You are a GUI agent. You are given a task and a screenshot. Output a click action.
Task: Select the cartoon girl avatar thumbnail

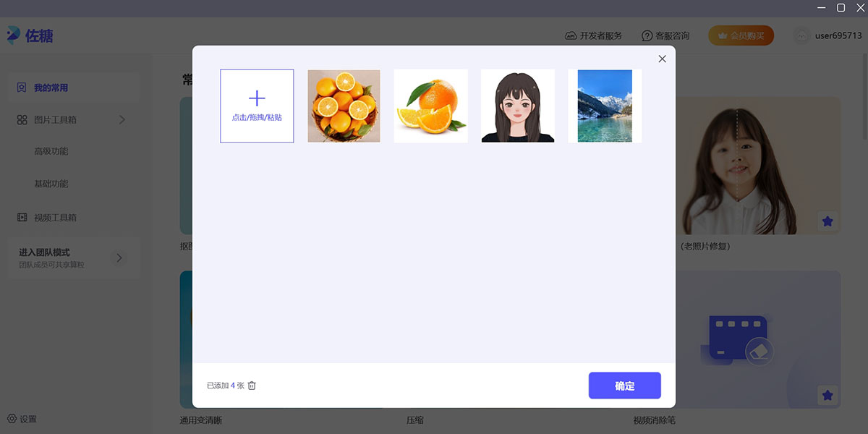517,106
